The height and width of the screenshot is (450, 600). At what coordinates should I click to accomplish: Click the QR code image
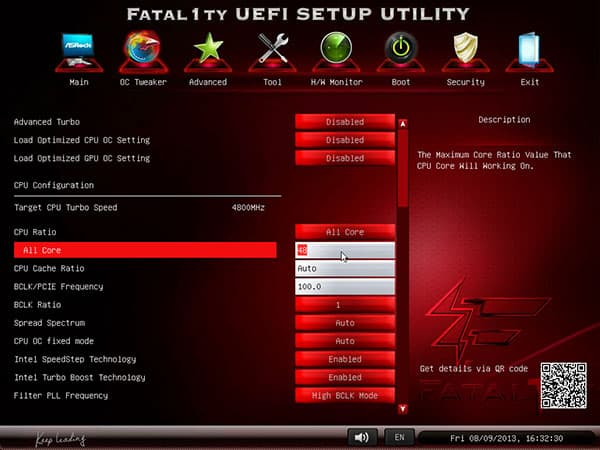(x=564, y=385)
